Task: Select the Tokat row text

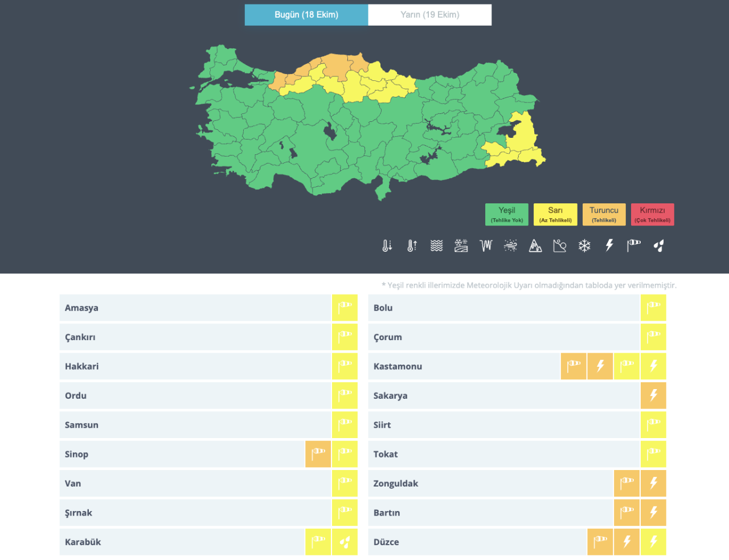Action: tap(386, 454)
